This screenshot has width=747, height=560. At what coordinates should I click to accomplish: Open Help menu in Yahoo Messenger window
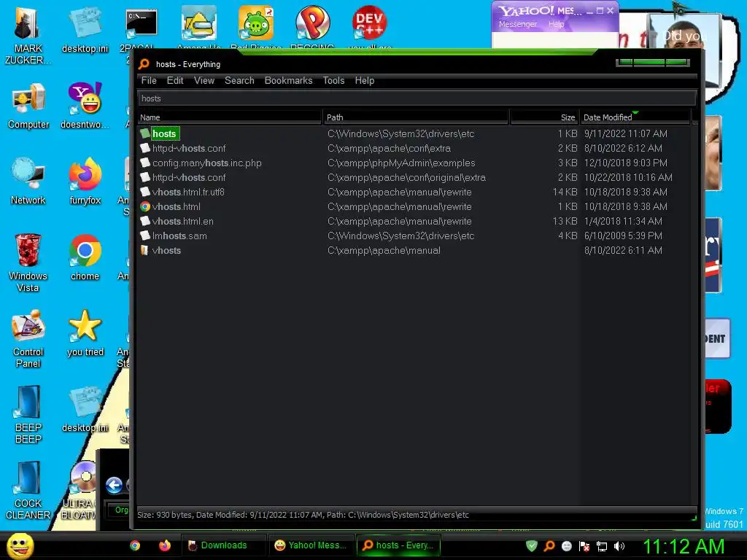(x=556, y=24)
